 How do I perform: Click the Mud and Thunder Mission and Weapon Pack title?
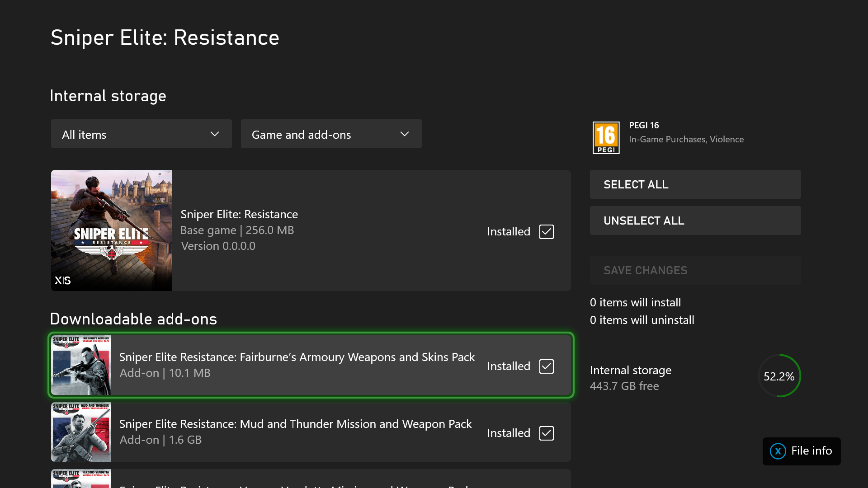[x=295, y=424]
